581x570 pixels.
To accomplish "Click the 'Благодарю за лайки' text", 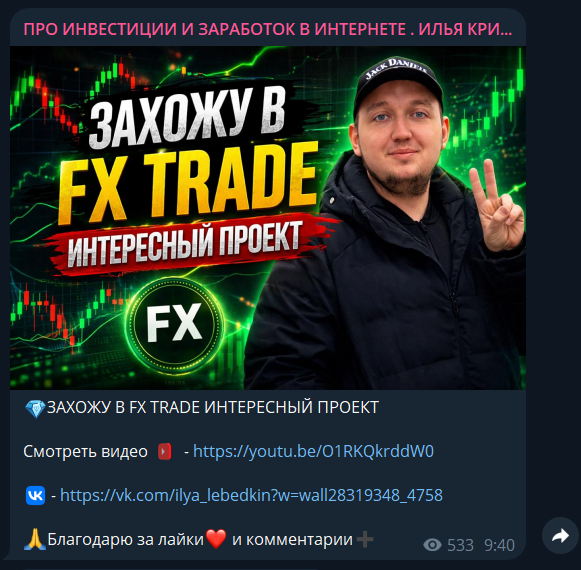I will coord(126,540).
